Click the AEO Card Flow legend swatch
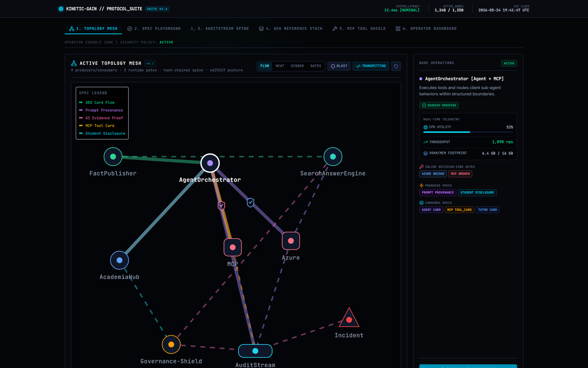 click(81, 102)
